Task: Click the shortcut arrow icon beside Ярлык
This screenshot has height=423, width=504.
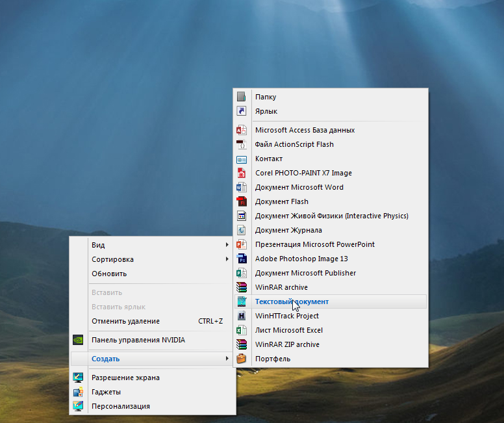Action: [242, 111]
